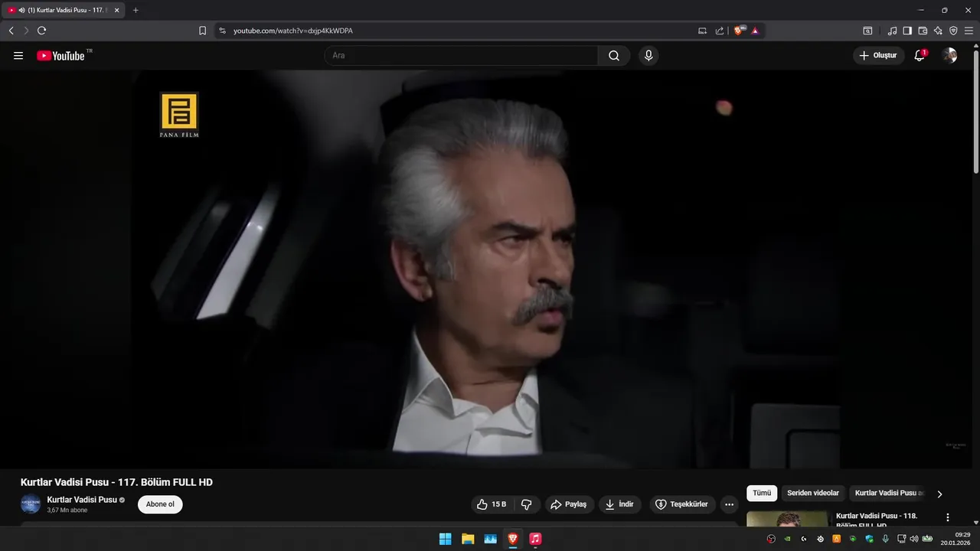Go to YouTube home via logo

coord(60,56)
